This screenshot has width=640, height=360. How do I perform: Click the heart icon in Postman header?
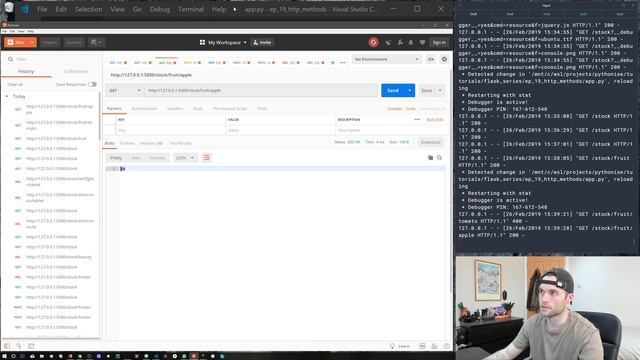[422, 42]
